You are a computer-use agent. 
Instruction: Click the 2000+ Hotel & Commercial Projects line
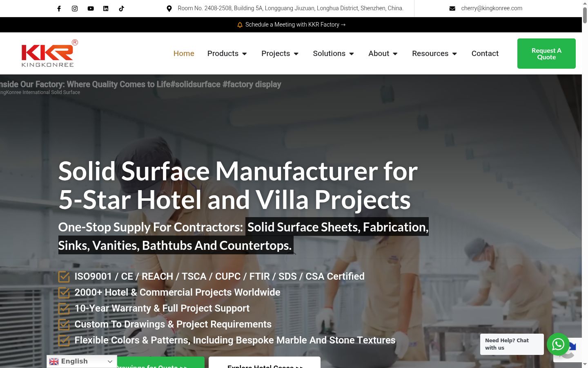[177, 292]
